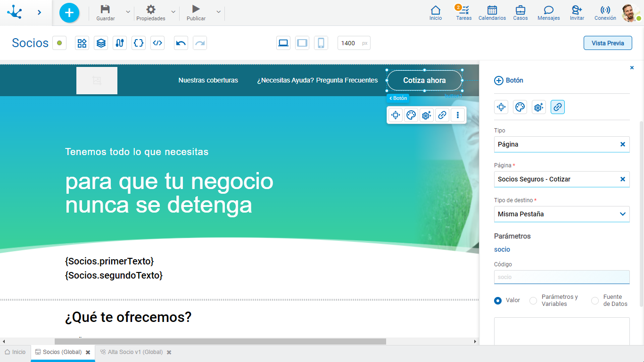This screenshot has width=644, height=362.
Task: Expand the Publicar dropdown arrow
Action: point(218,12)
